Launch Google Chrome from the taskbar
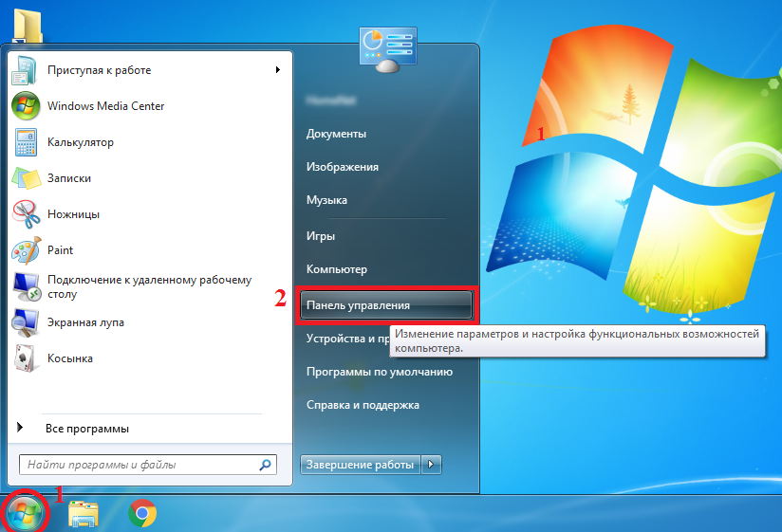The width and height of the screenshot is (782, 532). 142,514
